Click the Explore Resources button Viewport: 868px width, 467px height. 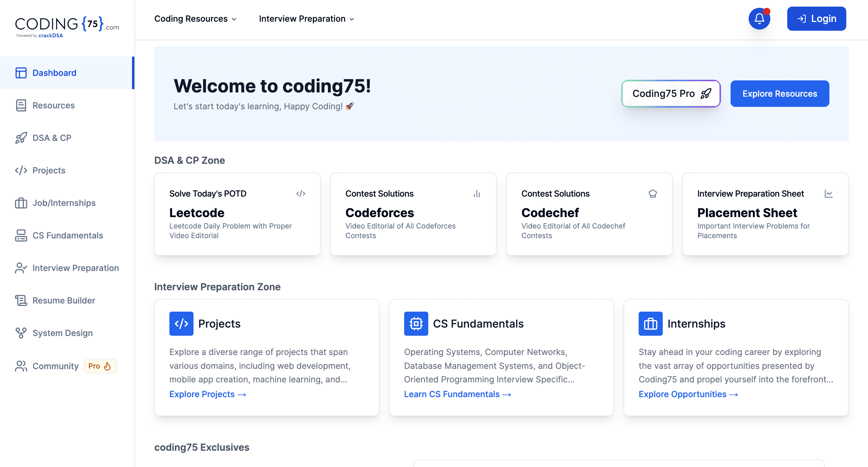click(x=780, y=94)
